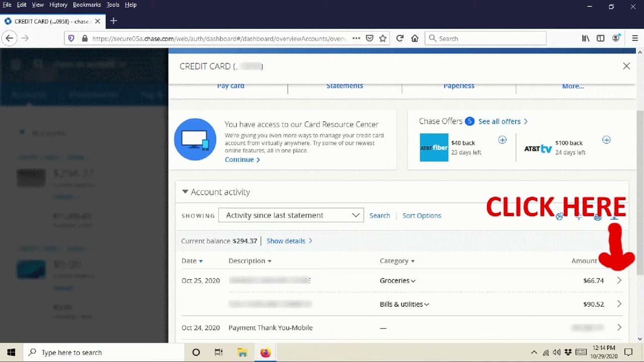Open Task View in the taskbar
The width and height of the screenshot is (644, 362).
tap(219, 352)
